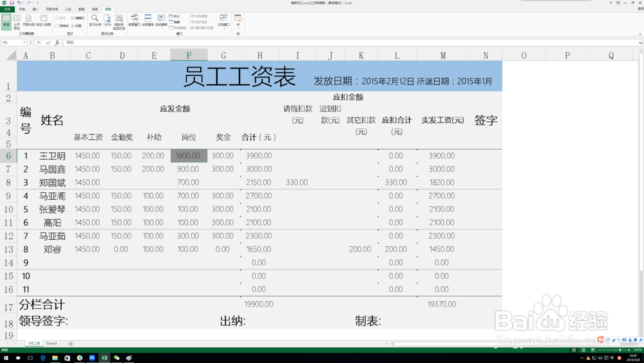644x363 pixels.
Task: Switch to Page Layout (页面布局) ribbon tab
Action: pos(52,9)
